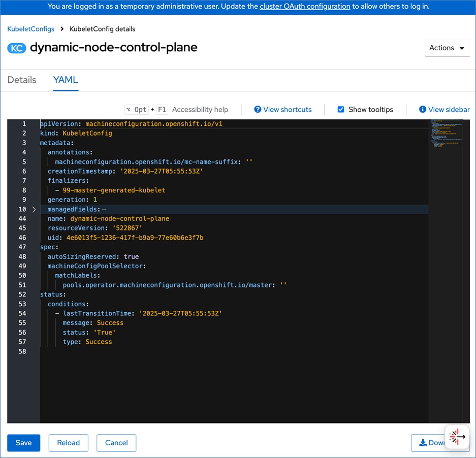Image resolution: width=476 pixels, height=458 pixels.
Task: Click the message: Success line
Action: point(93,322)
